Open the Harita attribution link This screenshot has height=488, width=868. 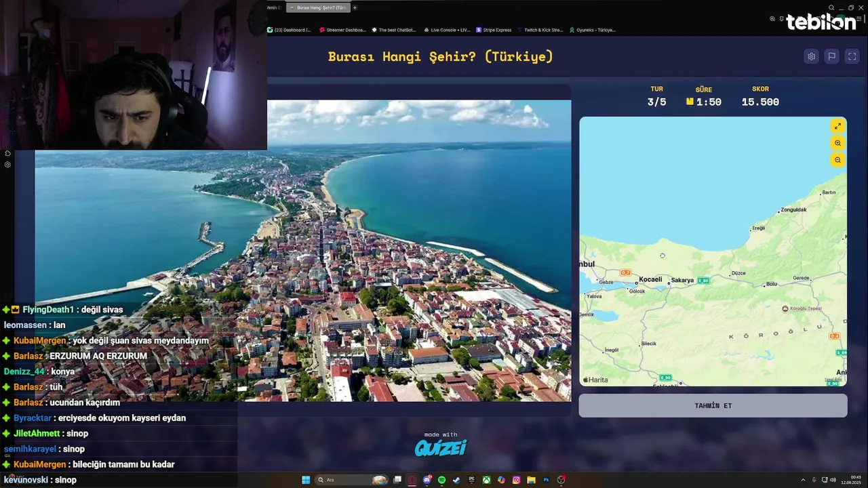595,380
